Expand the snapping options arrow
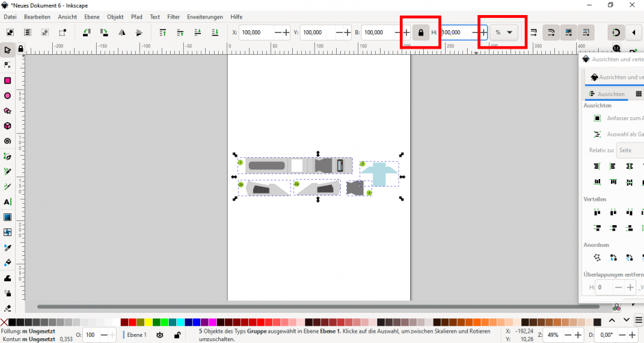The image size is (644, 343). point(634,32)
